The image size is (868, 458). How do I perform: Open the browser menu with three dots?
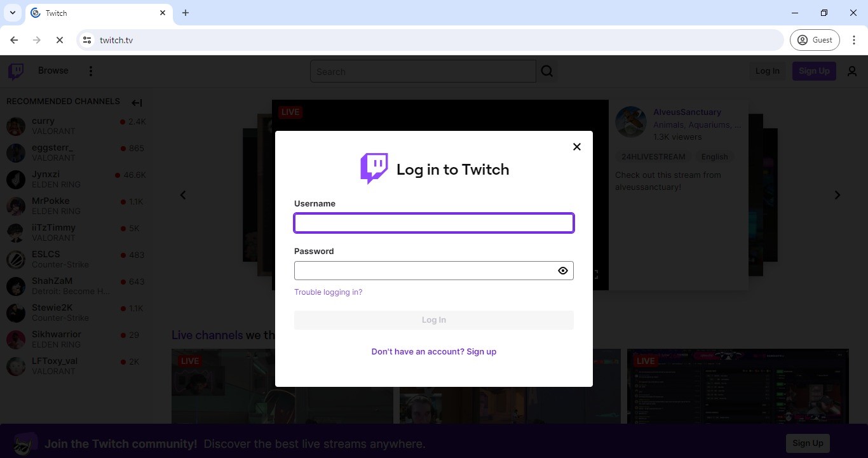[855, 39]
